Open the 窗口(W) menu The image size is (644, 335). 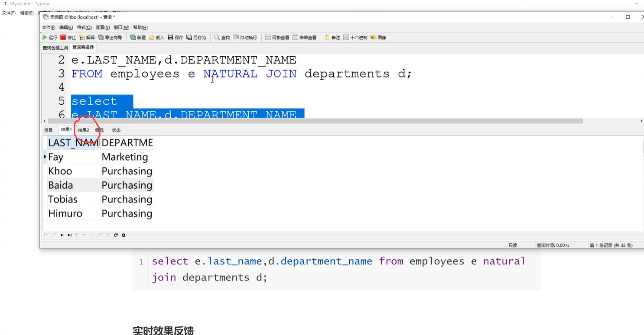(121, 27)
